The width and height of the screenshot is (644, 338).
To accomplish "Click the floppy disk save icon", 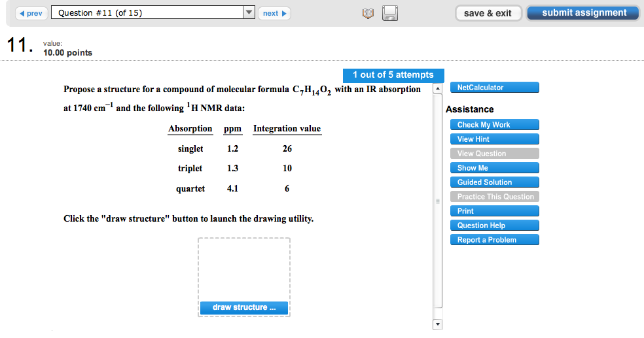I will point(390,14).
